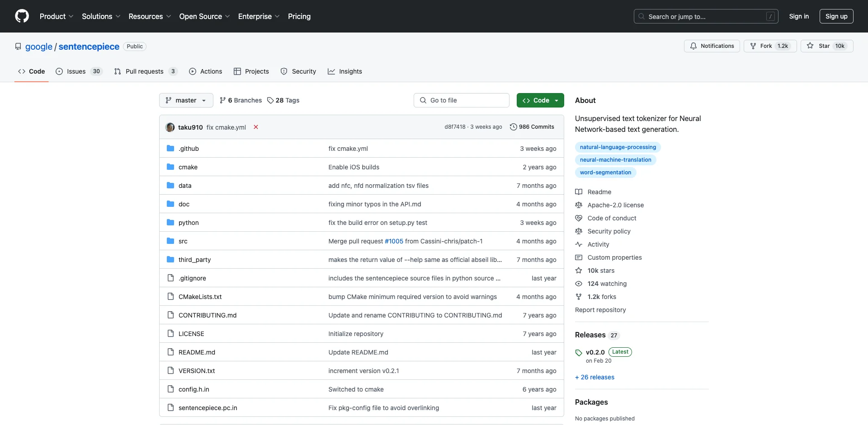Open the sentencepiece.pc.in file
The image size is (868, 425).
[x=208, y=408]
